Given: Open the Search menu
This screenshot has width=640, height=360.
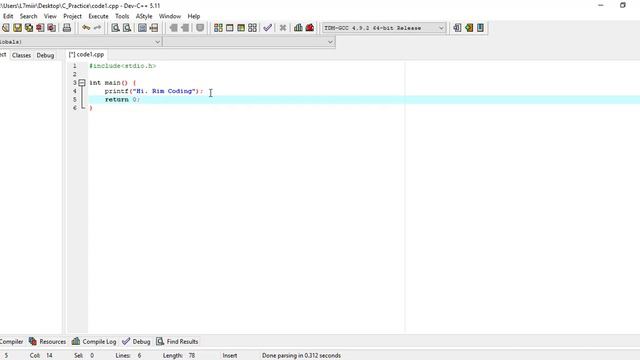Looking at the screenshot, I should click(29, 16).
